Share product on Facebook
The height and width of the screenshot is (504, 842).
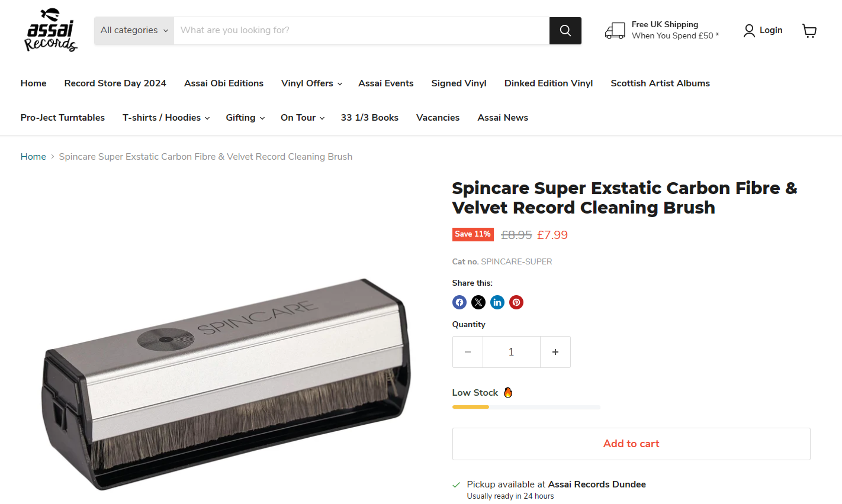click(x=459, y=303)
